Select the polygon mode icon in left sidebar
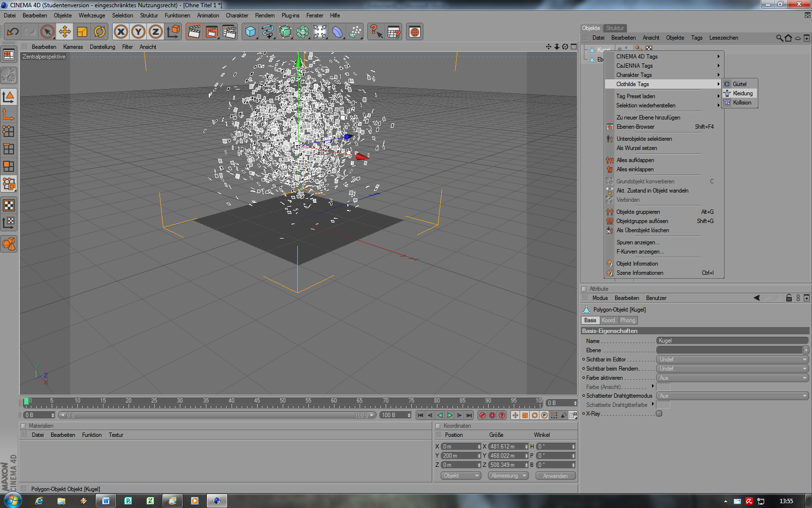812x508 pixels. click(9, 166)
